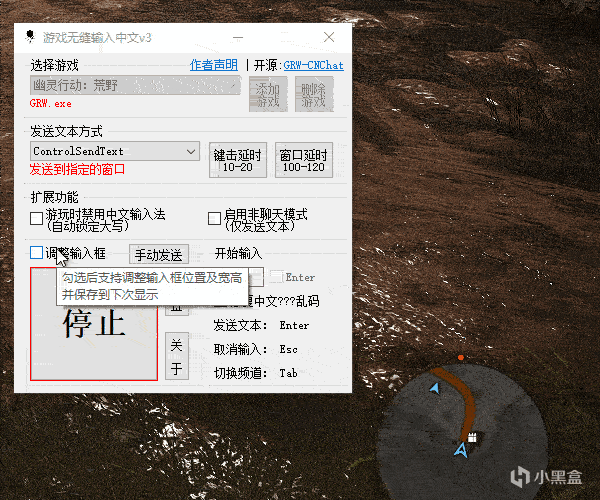Click the 选择游戏 section label
Image resolution: width=600 pixels, height=500 pixels.
[x=54, y=65]
